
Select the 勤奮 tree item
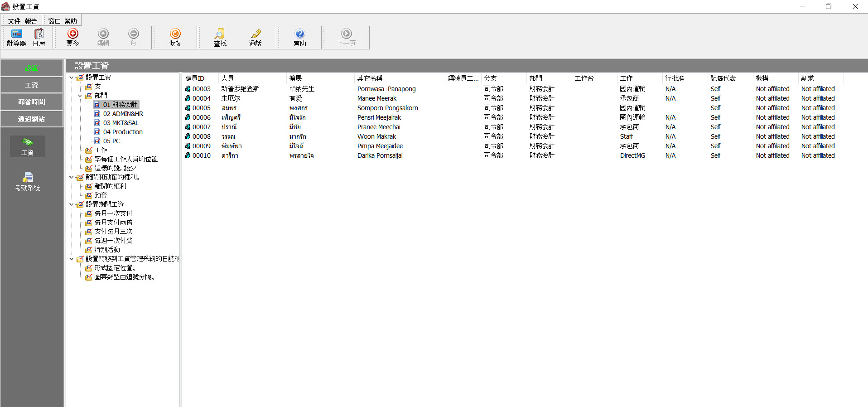click(x=101, y=195)
